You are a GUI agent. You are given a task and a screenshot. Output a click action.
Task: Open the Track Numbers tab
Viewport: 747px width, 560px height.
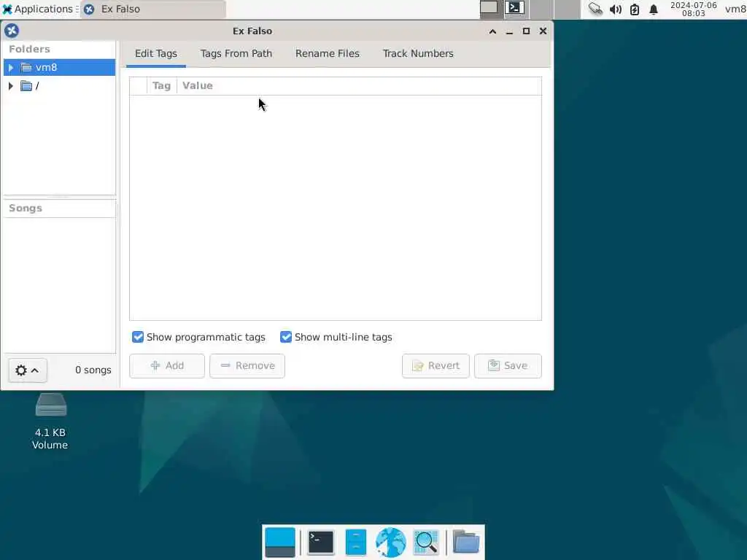pos(418,53)
